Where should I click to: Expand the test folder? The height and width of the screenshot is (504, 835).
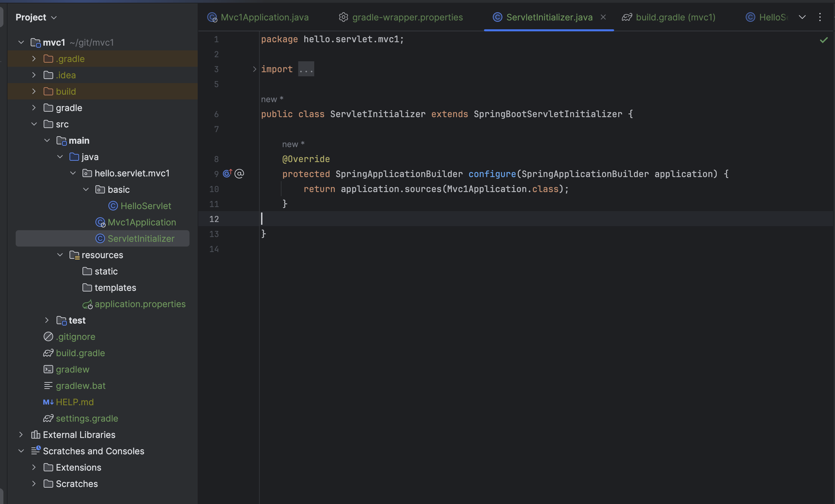(x=47, y=320)
